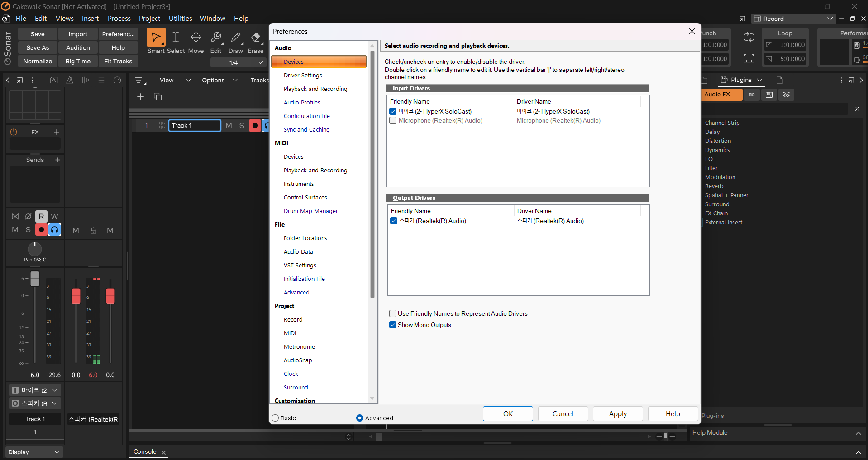The height and width of the screenshot is (460, 868).
Task: Open the track view menu icon
Action: (x=139, y=81)
